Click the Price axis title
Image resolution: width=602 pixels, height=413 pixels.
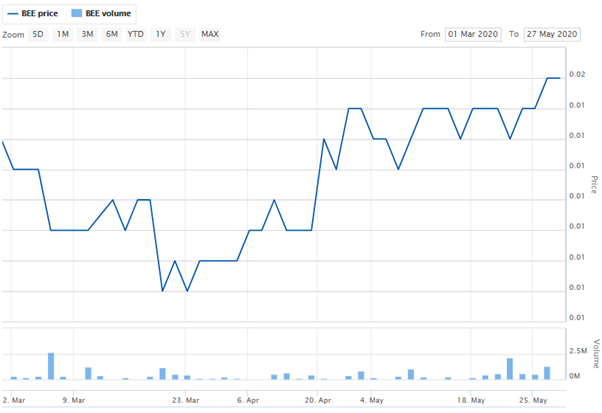tap(594, 185)
